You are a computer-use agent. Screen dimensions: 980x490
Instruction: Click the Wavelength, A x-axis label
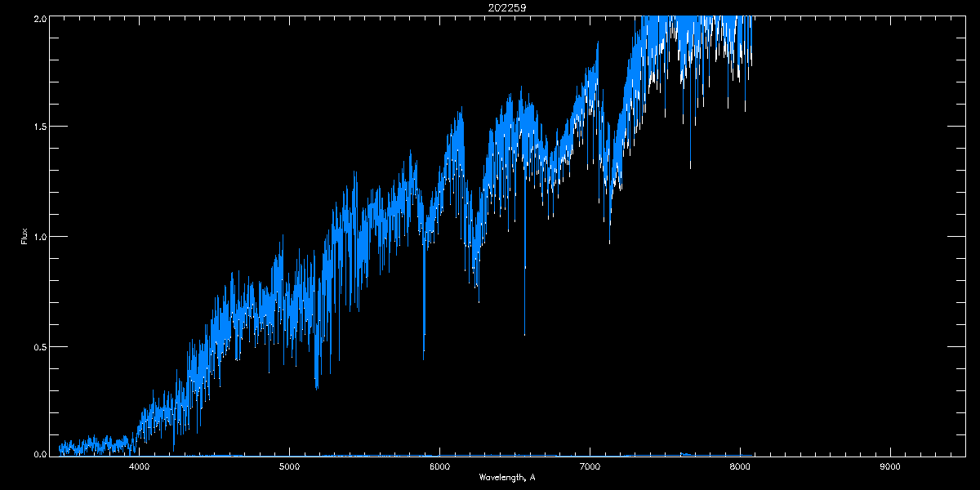[507, 477]
